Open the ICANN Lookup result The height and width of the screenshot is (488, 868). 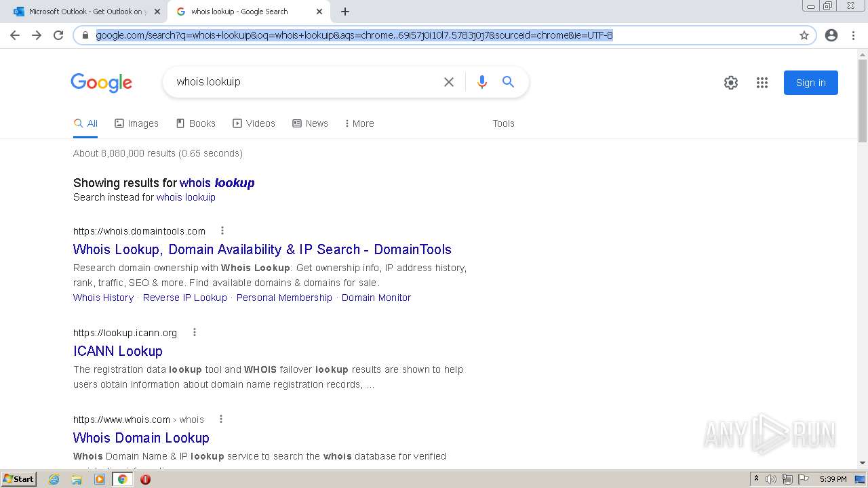point(118,351)
